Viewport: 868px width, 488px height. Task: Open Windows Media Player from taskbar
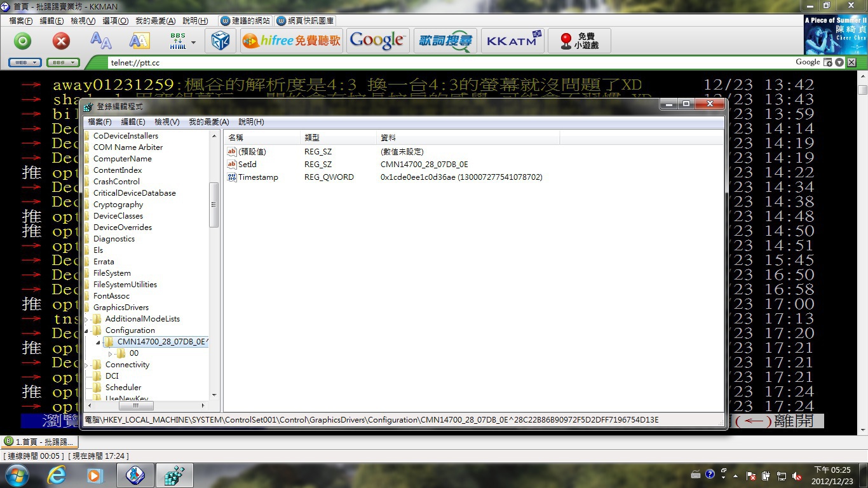[95, 475]
